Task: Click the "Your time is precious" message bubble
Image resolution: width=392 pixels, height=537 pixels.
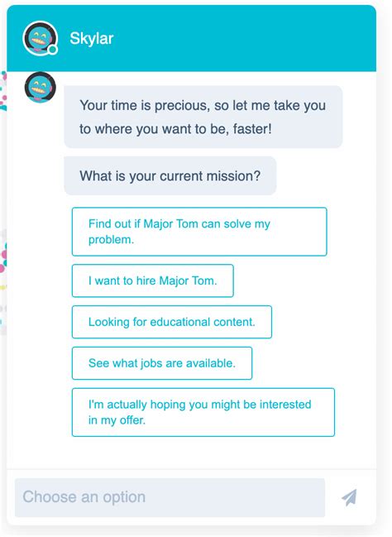Action: pos(203,117)
